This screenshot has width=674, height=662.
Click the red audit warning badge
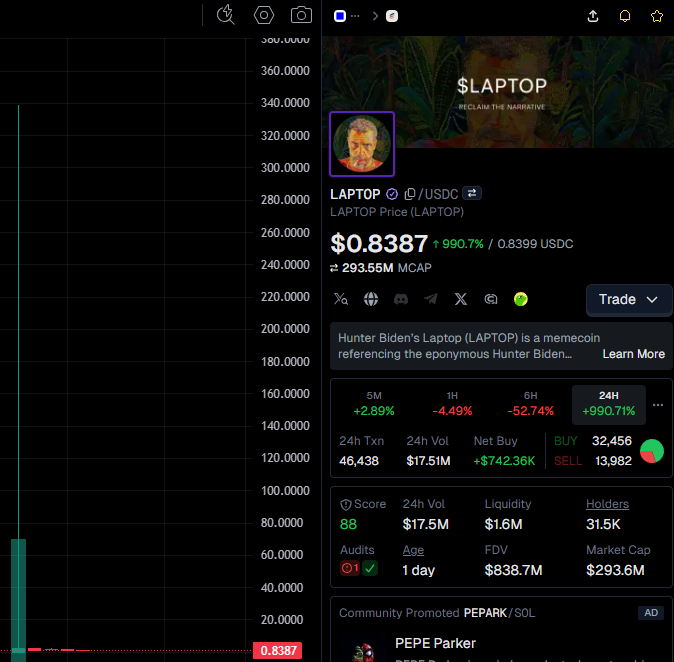click(x=350, y=568)
